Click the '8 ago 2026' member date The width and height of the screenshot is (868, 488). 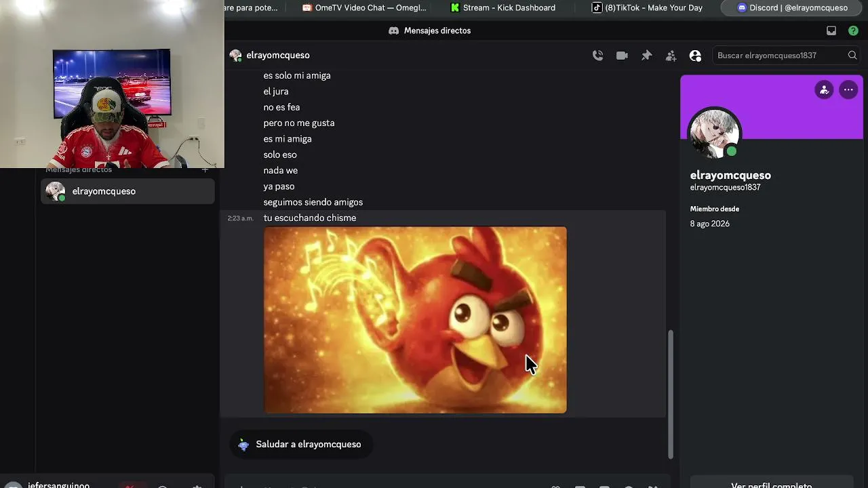click(710, 224)
